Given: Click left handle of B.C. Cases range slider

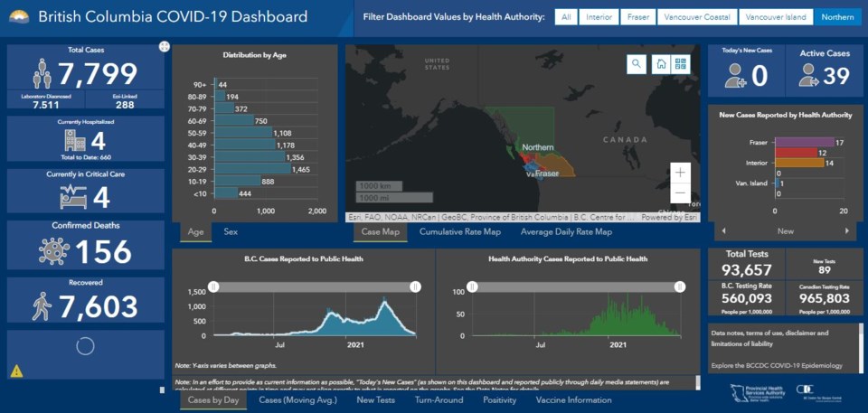Looking at the screenshot, I should click(213, 286).
